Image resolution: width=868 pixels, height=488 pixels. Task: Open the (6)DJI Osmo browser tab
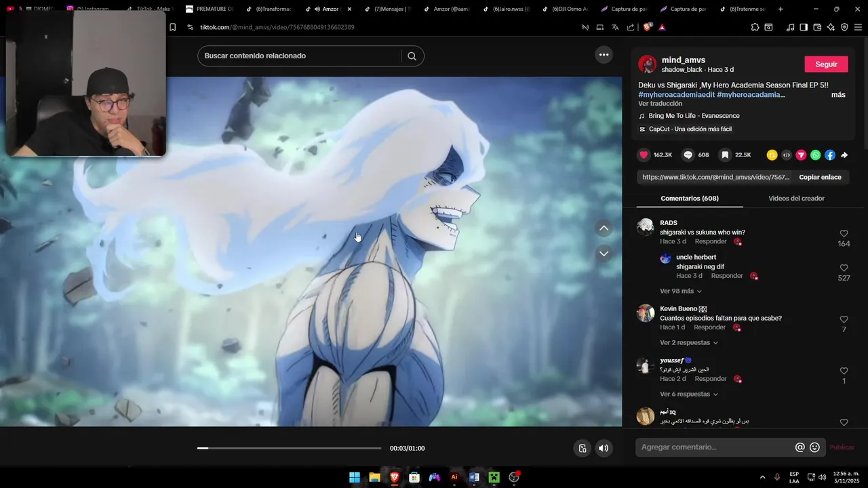tap(565, 9)
